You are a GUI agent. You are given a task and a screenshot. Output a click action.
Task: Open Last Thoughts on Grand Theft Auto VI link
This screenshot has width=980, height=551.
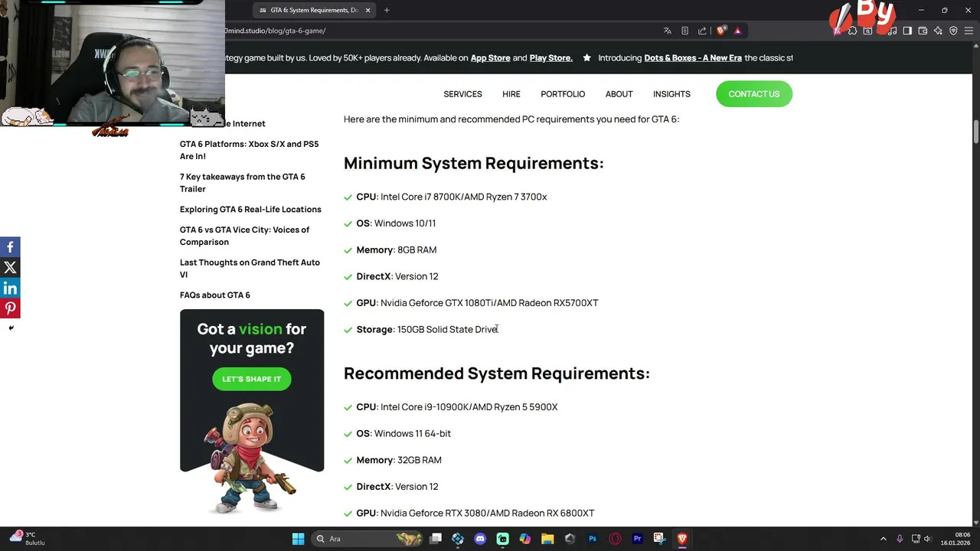pos(250,269)
